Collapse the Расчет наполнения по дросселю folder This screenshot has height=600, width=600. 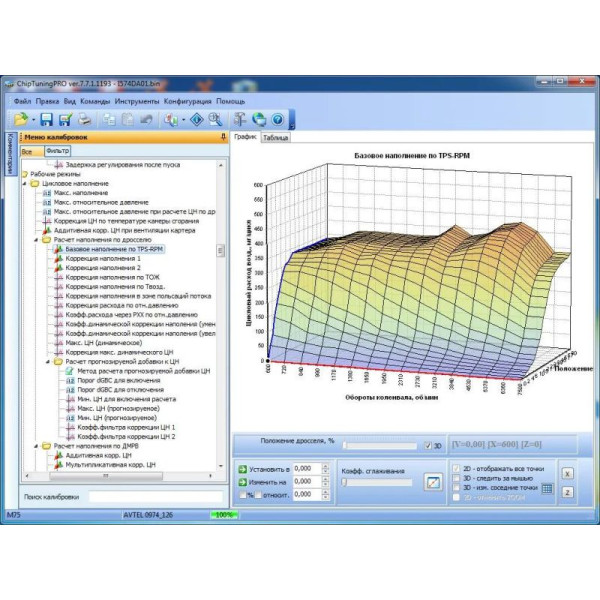[35, 240]
